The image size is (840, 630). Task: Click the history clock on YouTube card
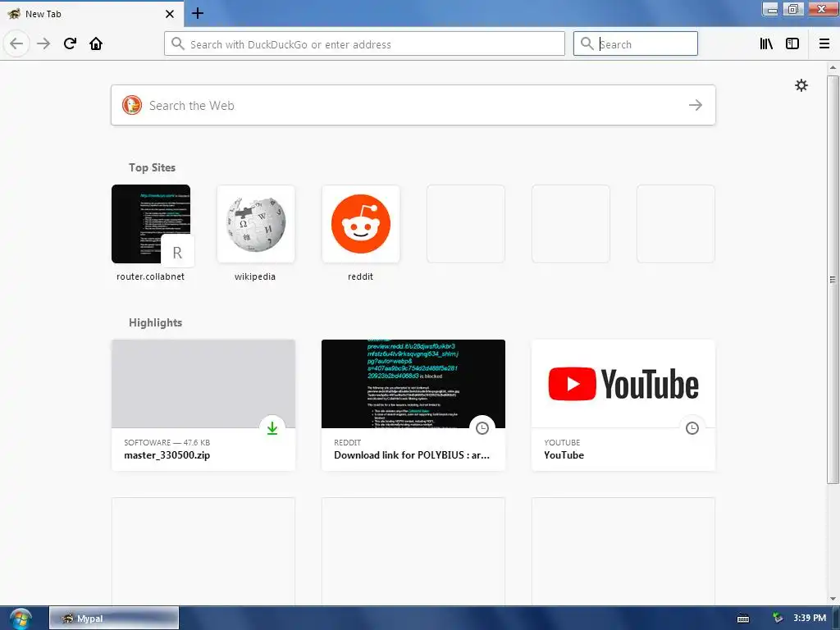[x=692, y=428]
